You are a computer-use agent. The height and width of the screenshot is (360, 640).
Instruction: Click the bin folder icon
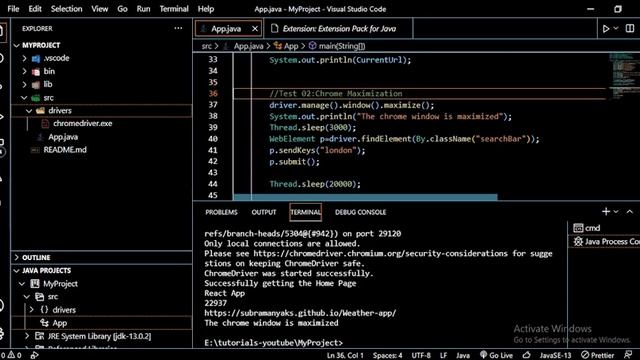click(x=36, y=72)
